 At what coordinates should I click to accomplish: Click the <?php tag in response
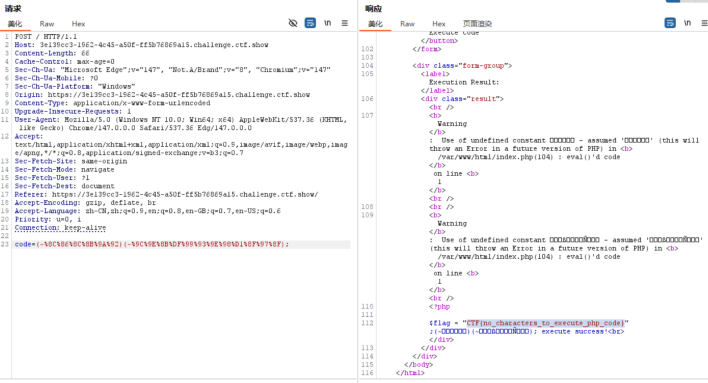click(x=440, y=307)
